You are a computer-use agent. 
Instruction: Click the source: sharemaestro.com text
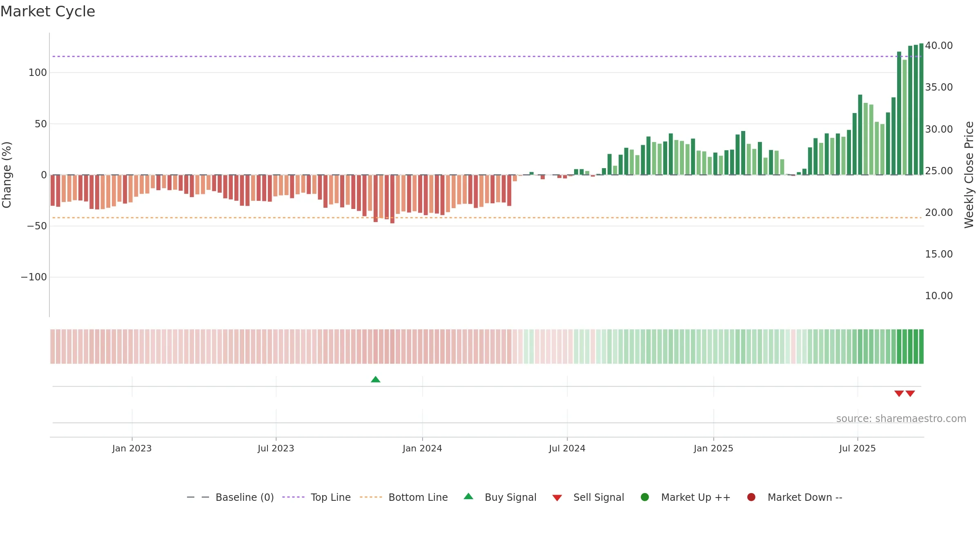(901, 419)
